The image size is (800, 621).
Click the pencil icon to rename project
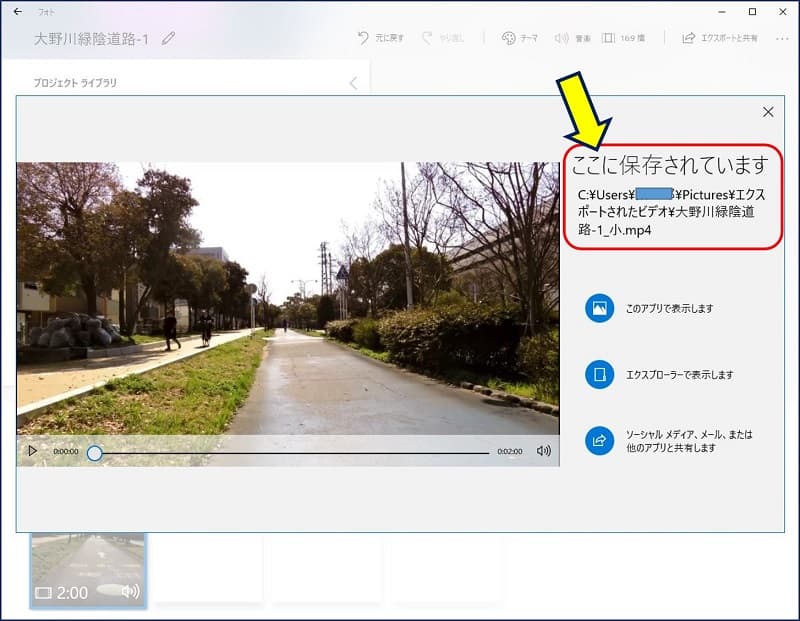pyautogui.click(x=168, y=38)
